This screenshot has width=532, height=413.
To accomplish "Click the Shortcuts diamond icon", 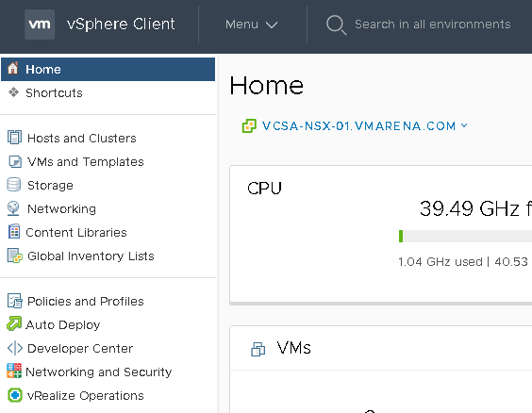I will (x=13, y=92).
